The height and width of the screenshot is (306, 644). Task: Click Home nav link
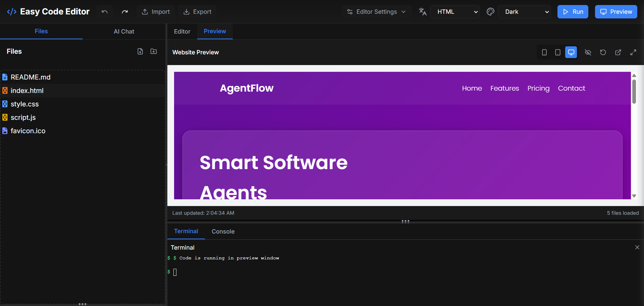point(472,88)
